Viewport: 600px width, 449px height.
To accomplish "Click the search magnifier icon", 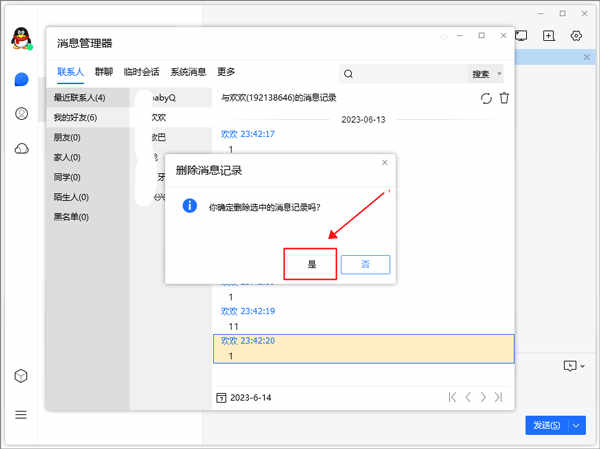I will point(348,74).
